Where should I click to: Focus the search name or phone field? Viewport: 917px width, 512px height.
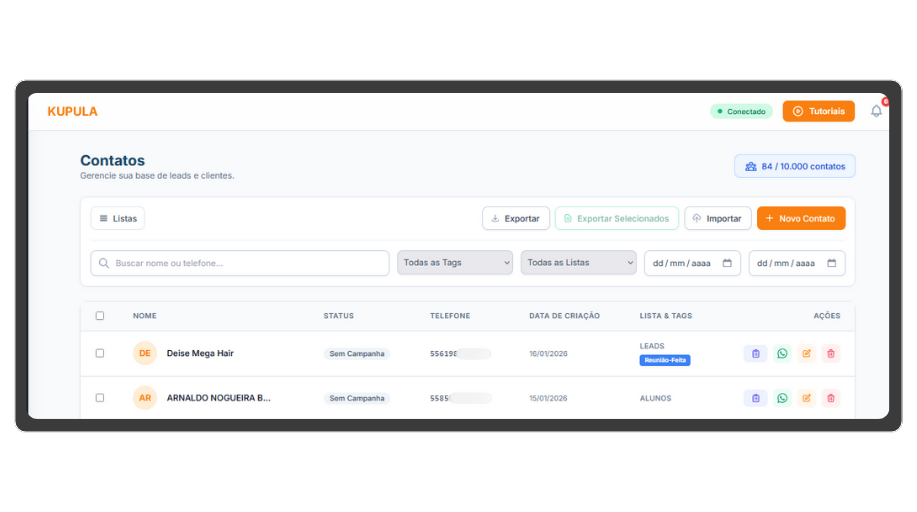(240, 263)
